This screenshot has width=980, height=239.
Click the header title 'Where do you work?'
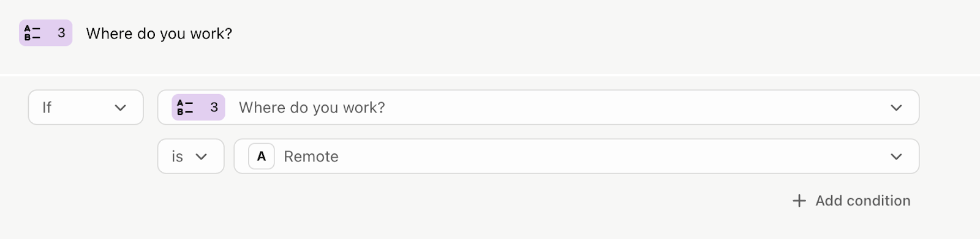pyautogui.click(x=159, y=34)
